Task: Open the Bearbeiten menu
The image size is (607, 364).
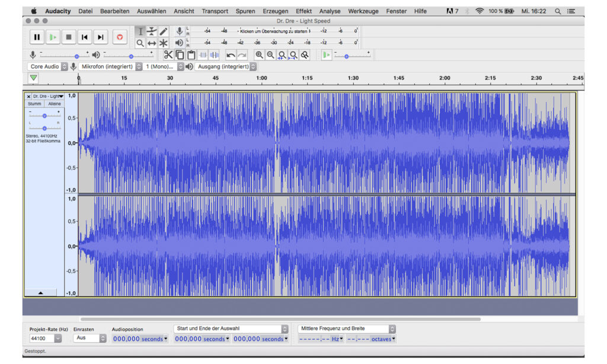Action: 114,11
